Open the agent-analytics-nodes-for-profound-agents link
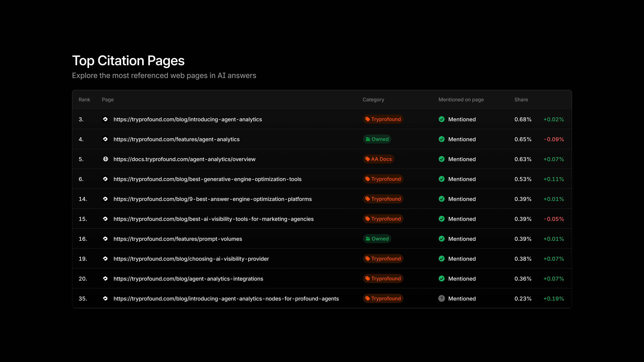 (226, 299)
